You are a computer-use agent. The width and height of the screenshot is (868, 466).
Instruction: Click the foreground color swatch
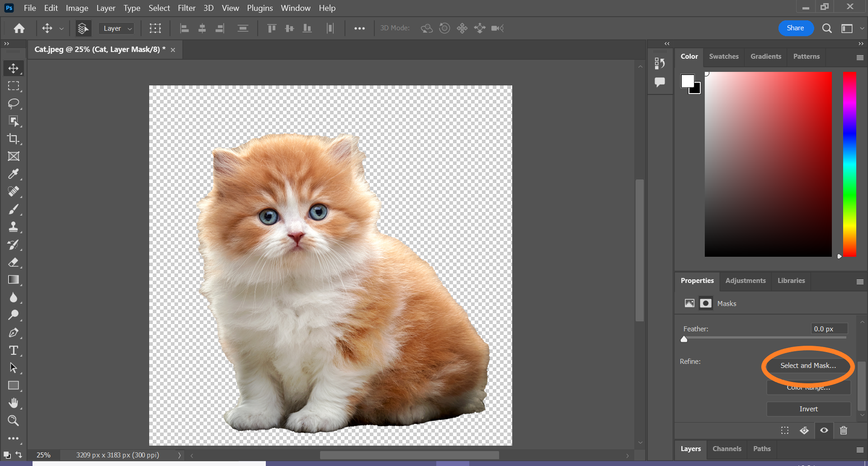[688, 81]
